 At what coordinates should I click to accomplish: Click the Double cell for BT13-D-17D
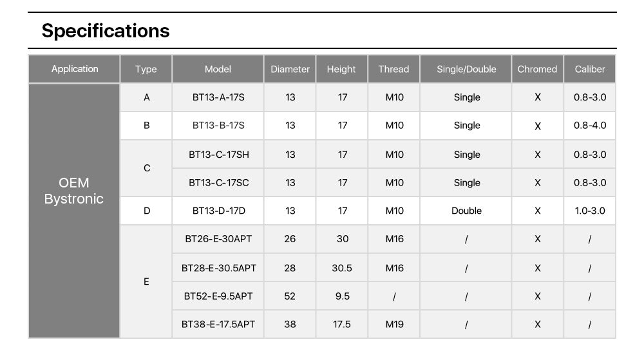[466, 211]
